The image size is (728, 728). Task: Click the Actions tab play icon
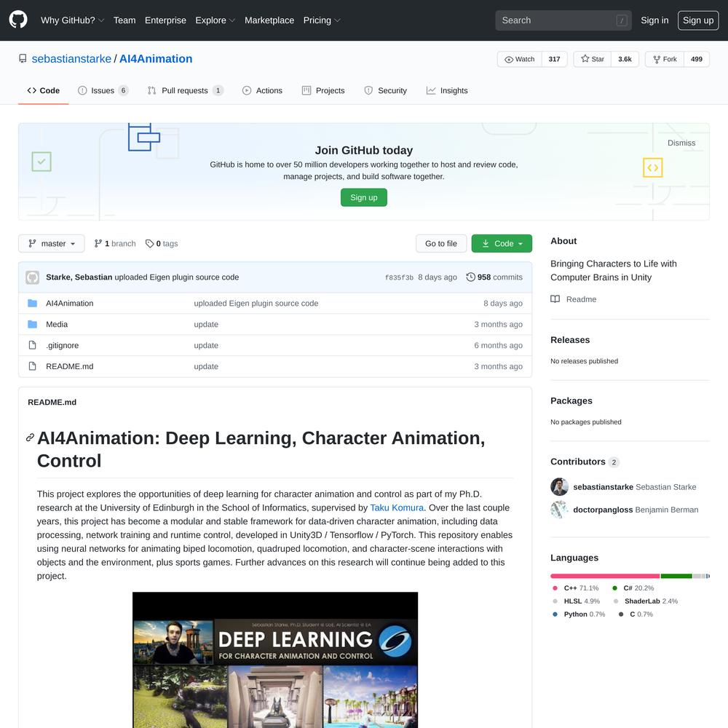pos(247,90)
